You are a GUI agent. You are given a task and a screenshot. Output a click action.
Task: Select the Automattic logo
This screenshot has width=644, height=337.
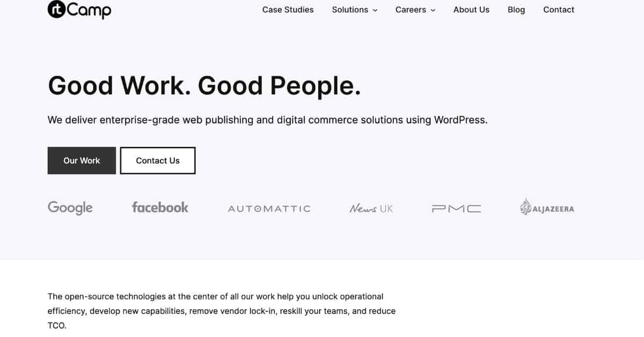[269, 209]
